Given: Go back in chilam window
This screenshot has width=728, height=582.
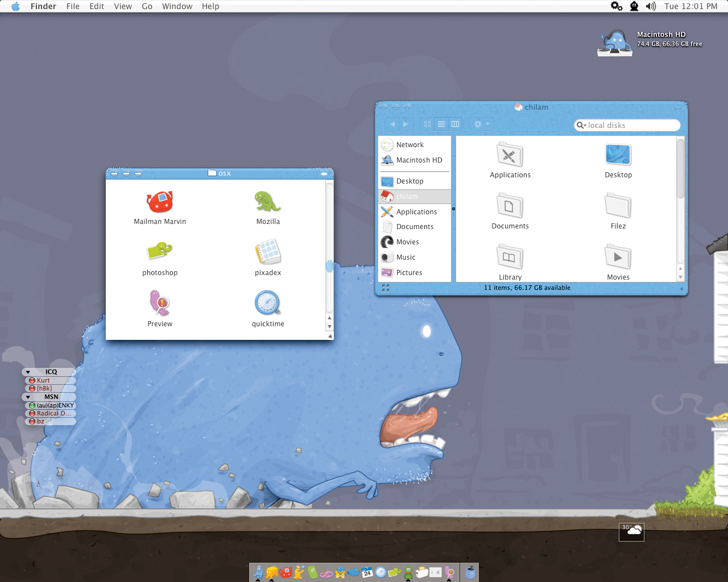Looking at the screenshot, I should [392, 124].
